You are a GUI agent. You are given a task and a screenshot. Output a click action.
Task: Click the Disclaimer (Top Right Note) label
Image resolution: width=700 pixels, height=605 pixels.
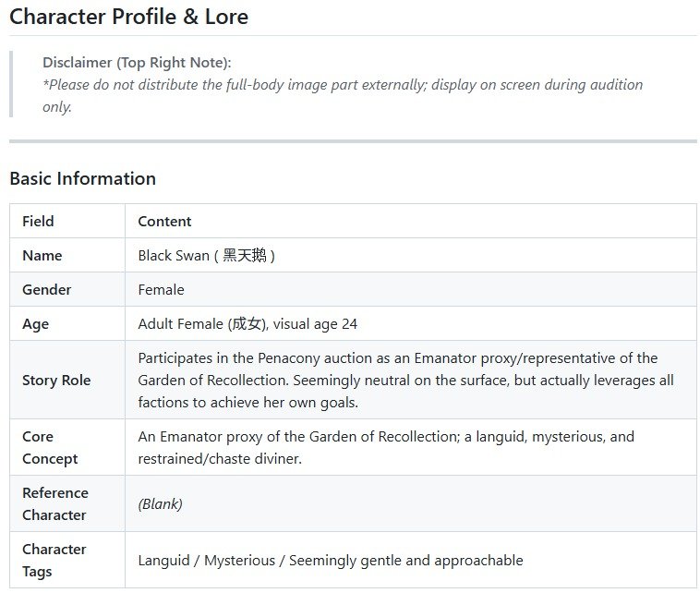(137, 63)
